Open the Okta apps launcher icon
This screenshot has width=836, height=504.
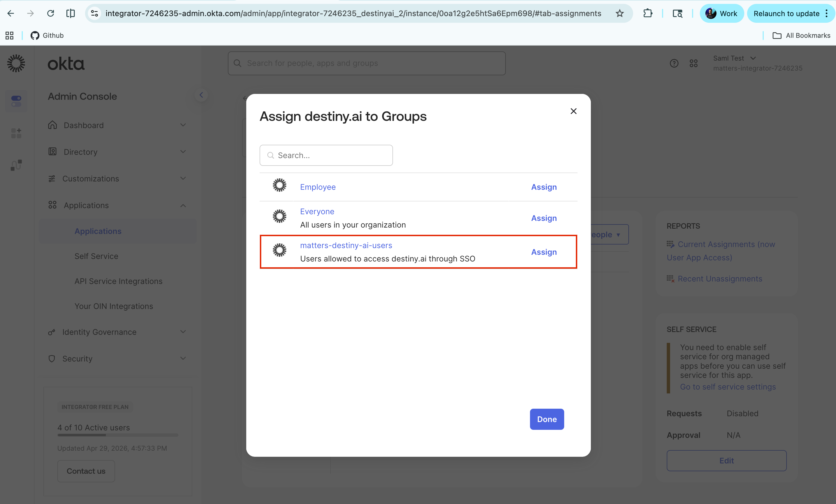tap(693, 63)
